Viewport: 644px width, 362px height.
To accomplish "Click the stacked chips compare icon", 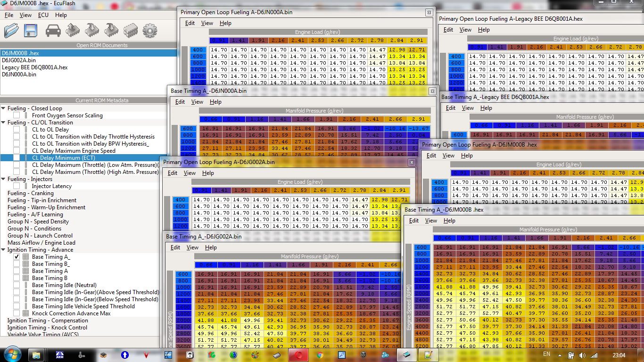I will coord(130,31).
